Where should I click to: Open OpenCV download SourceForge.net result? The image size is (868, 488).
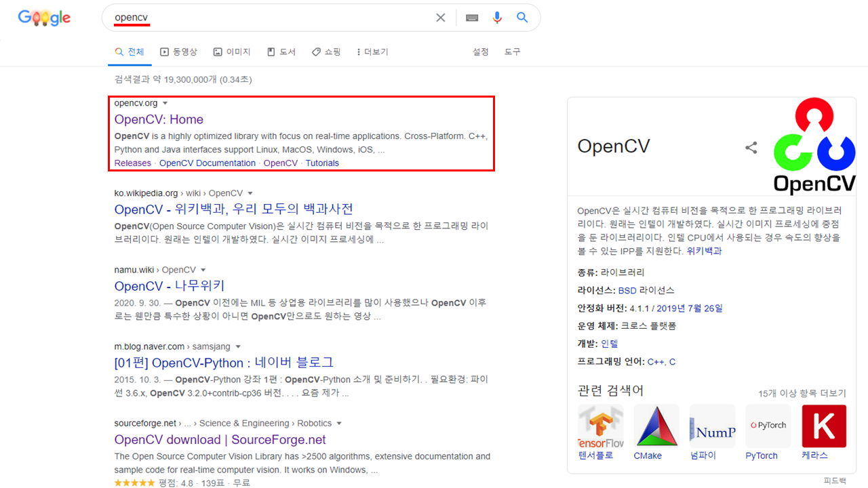[x=220, y=440]
